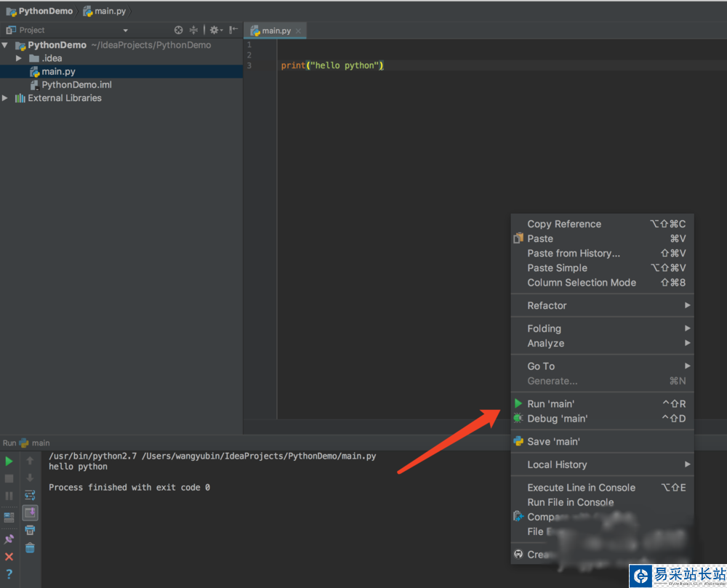Click the Down the Stack Trace arrow
Screen dimensions: 727x588
[30, 478]
